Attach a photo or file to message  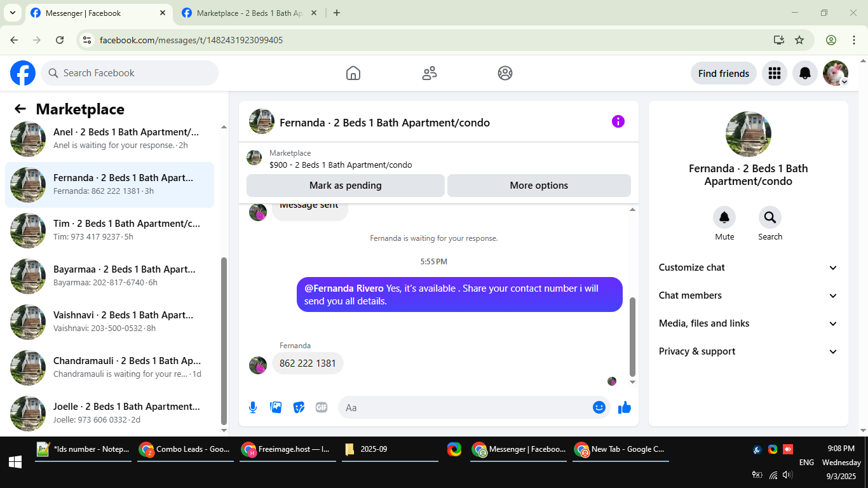click(276, 407)
